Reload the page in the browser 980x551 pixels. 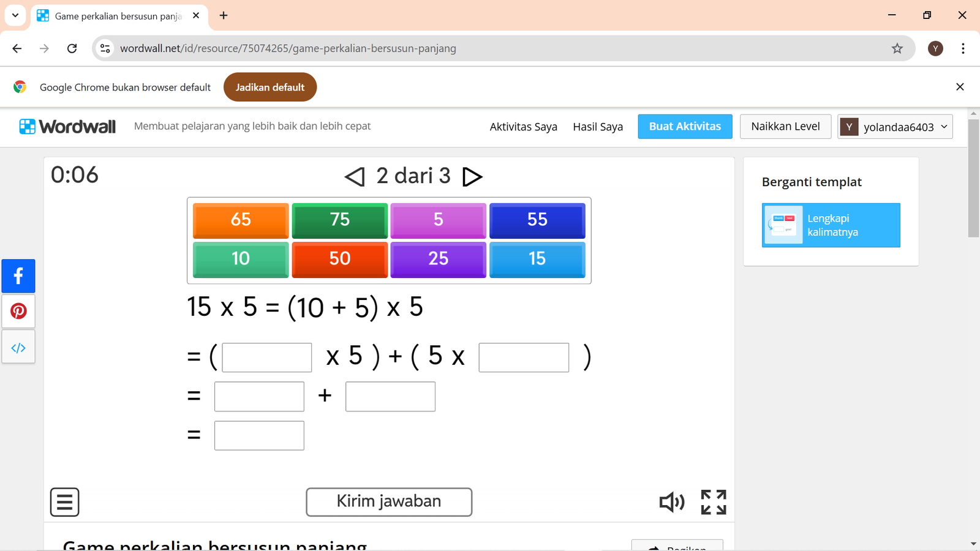(x=72, y=48)
